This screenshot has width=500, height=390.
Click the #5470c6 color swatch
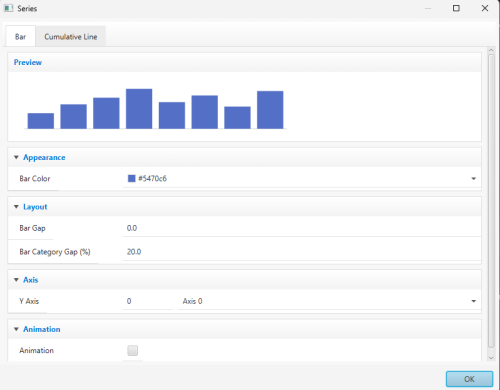132,178
